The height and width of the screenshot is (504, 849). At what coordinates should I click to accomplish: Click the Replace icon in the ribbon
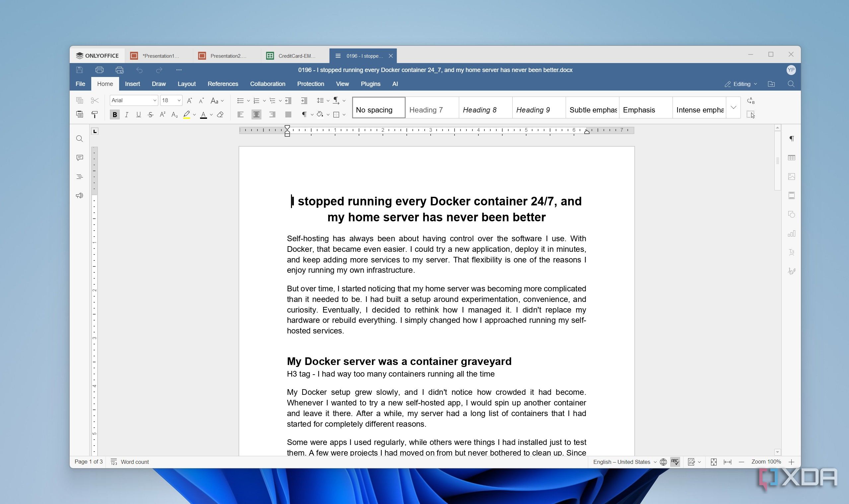[x=750, y=101]
